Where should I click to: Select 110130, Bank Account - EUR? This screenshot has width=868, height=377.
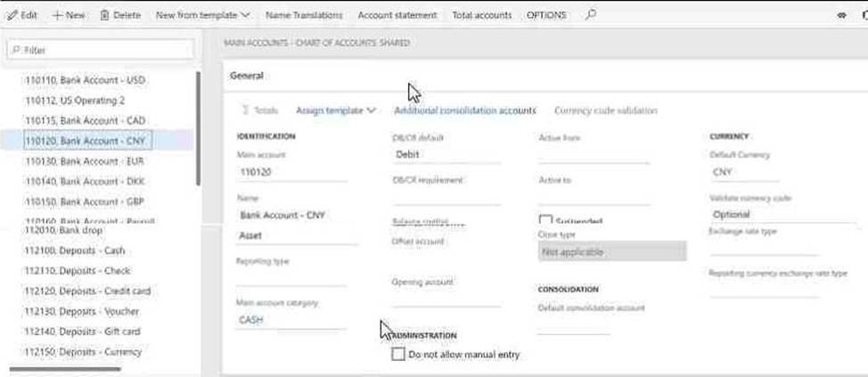pyautogui.click(x=86, y=161)
